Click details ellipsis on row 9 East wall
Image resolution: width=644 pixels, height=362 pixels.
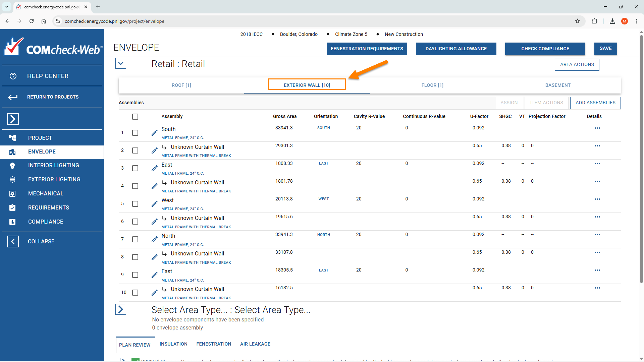pos(597,270)
